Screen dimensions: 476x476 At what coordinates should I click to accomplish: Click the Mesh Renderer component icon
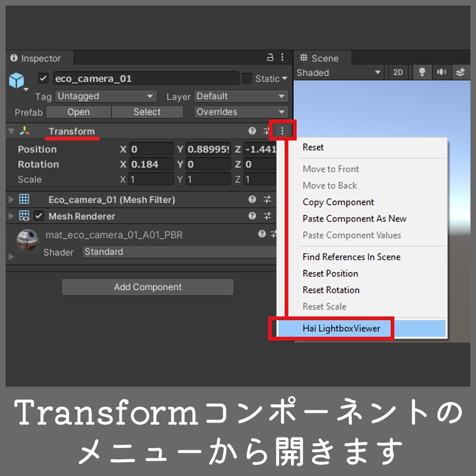(x=24, y=216)
